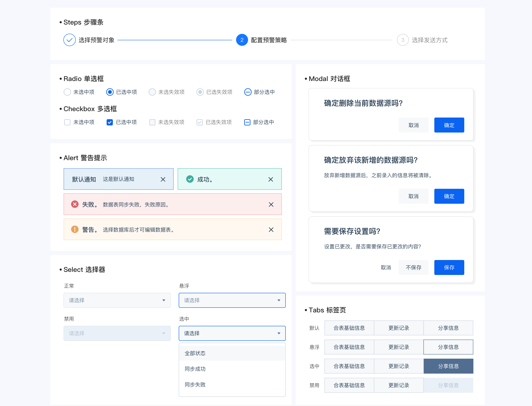Screen dimensions: 532x406
Task: Close the 默认通知 alert
Action: click(163, 179)
